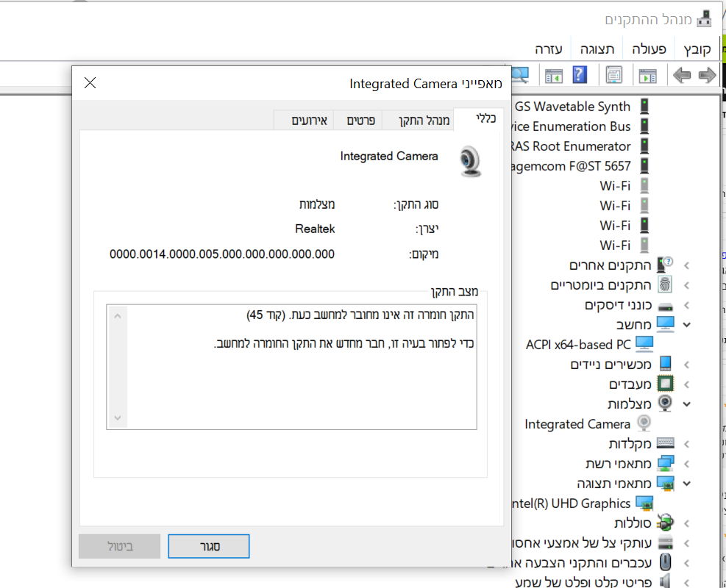Click the processors category icon
This screenshot has width=726, height=588.
(666, 384)
